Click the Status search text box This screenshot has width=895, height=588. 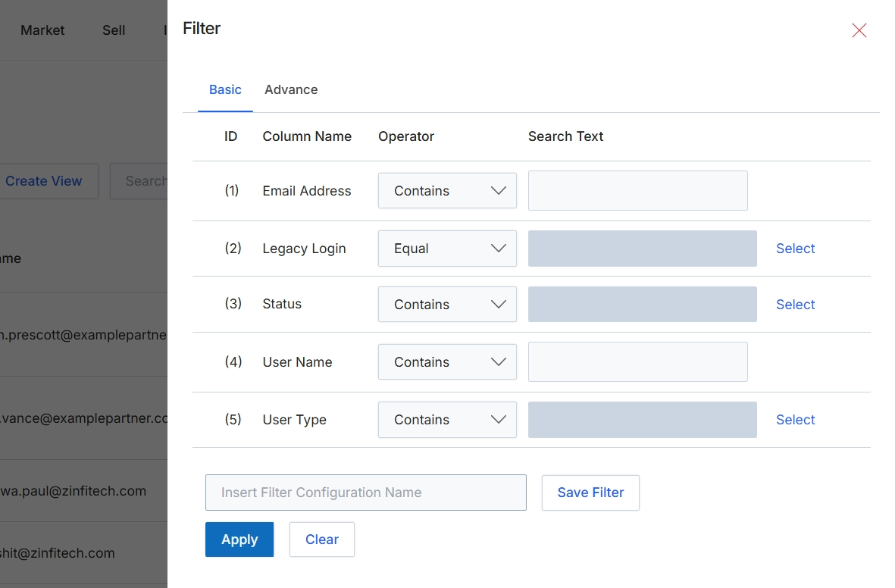click(642, 305)
